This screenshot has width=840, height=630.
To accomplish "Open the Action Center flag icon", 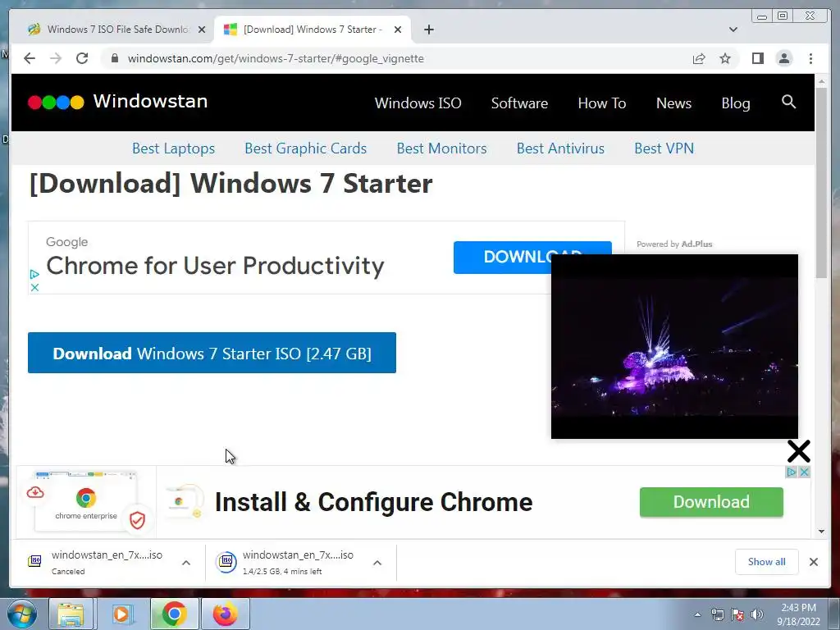I will (737, 614).
